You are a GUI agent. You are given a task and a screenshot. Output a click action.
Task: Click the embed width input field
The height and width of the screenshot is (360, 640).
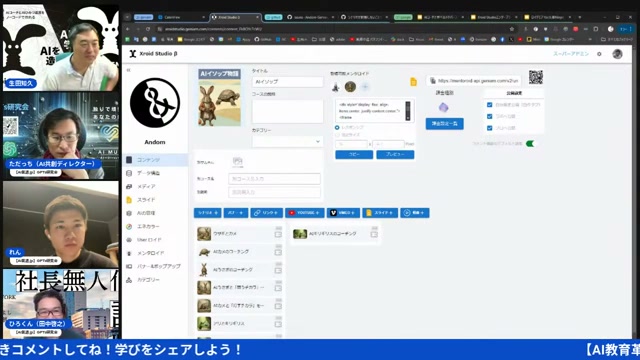point(351,144)
